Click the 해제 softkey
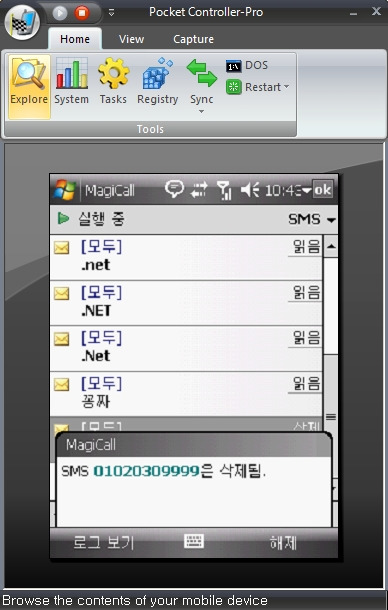 click(x=283, y=542)
